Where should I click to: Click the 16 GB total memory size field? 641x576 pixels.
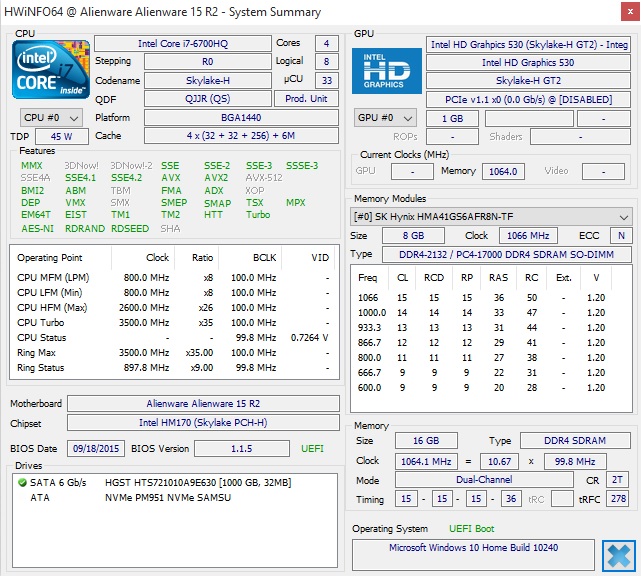coord(426,440)
